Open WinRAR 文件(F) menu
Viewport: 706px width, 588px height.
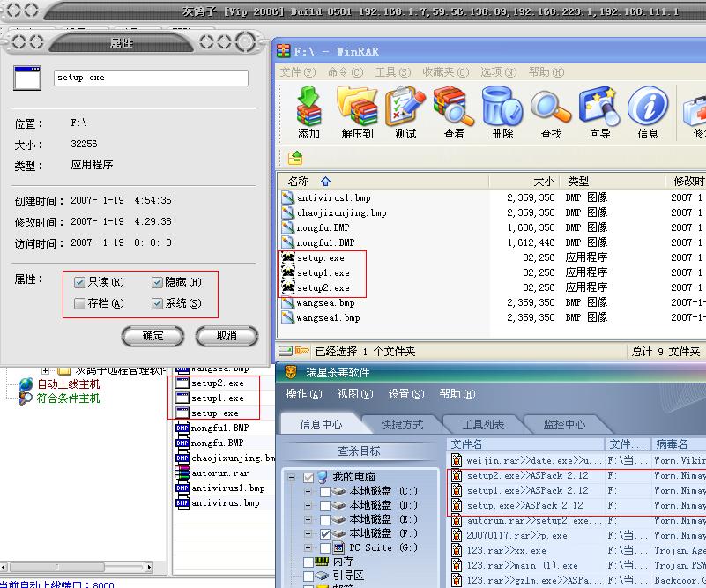298,72
